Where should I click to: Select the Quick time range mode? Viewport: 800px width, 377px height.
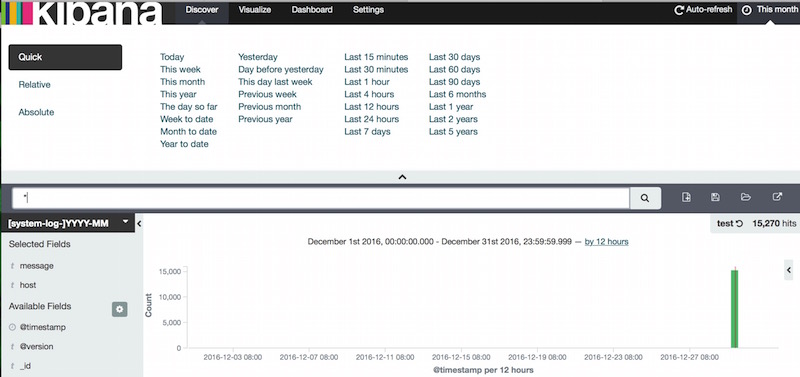[x=65, y=57]
